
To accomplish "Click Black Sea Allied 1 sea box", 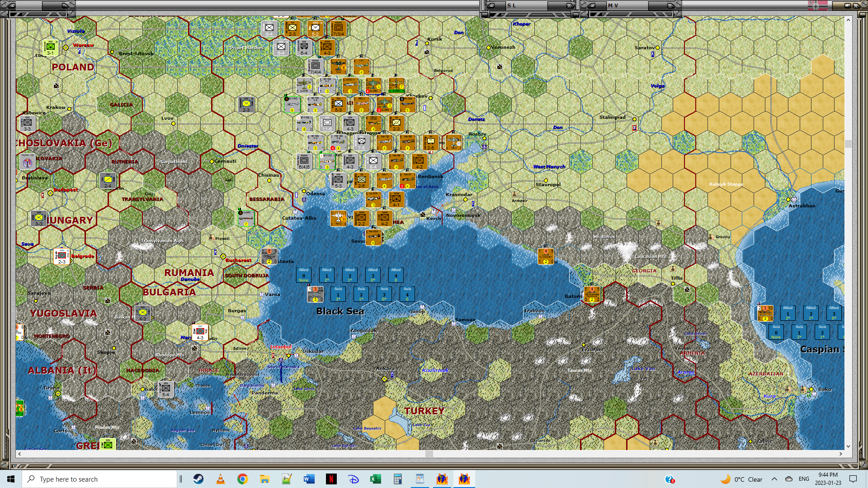I will point(327,275).
